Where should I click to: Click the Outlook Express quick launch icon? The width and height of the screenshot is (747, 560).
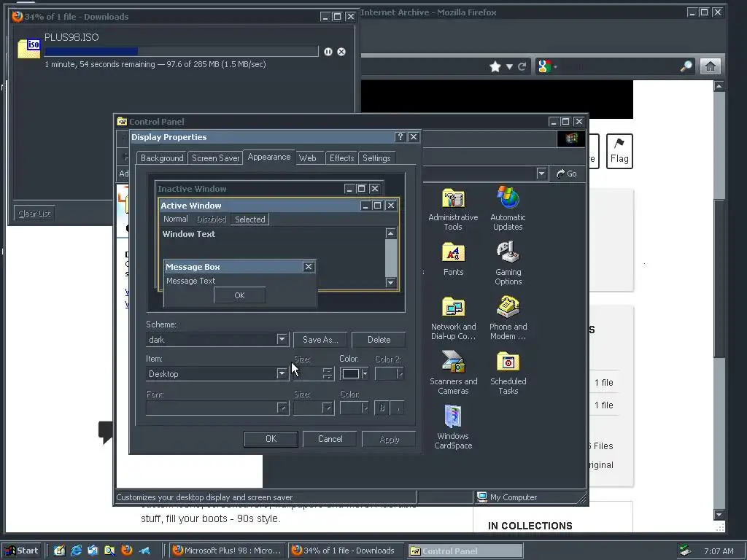[93, 551]
